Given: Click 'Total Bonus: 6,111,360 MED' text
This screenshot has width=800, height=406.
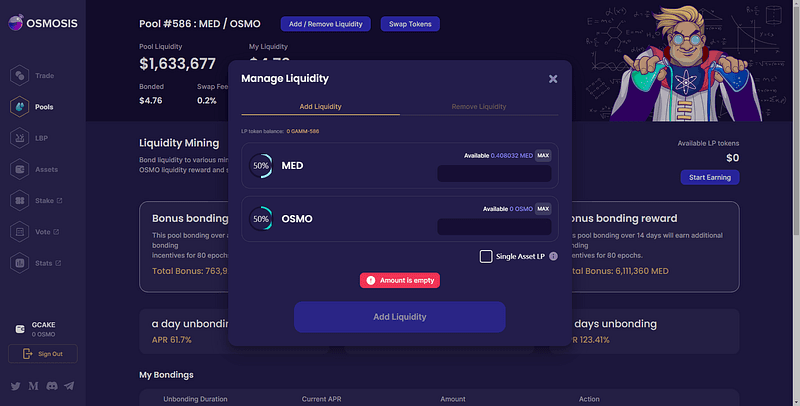Looking at the screenshot, I should click(617, 271).
